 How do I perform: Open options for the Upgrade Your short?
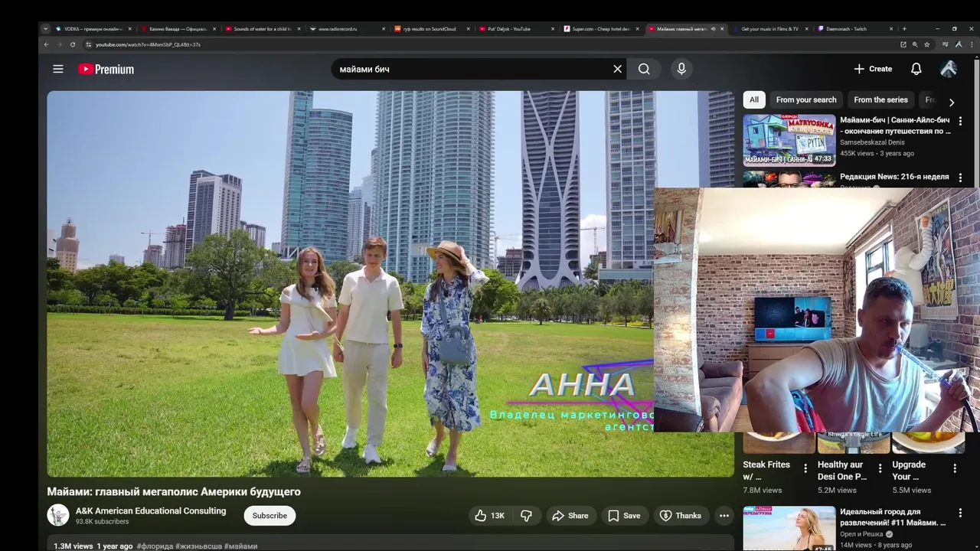click(955, 468)
